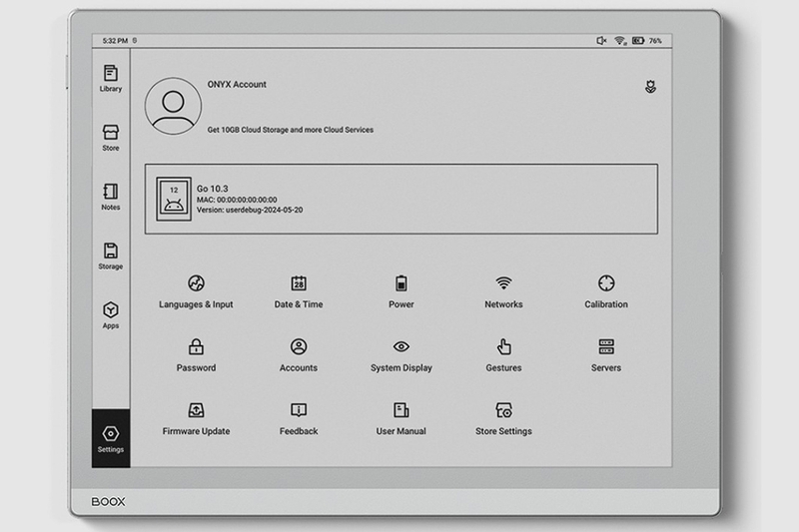Select the Apps sidebar tab
The height and width of the screenshot is (532, 799).
[111, 315]
